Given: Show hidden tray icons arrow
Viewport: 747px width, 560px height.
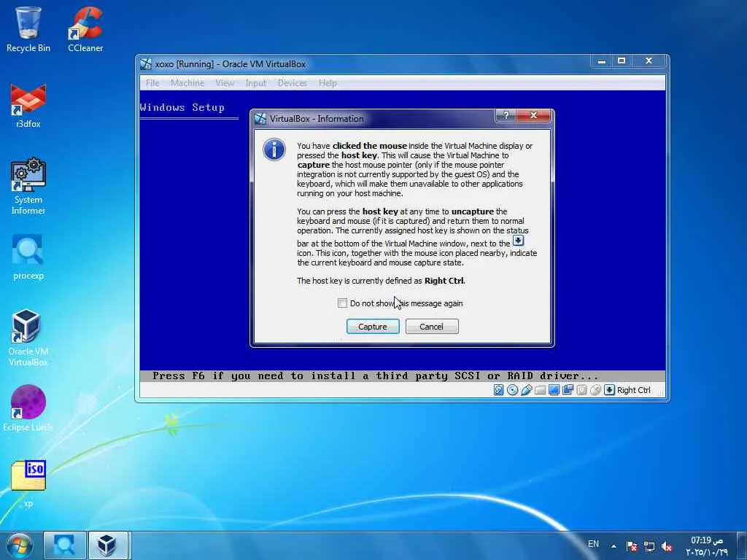Looking at the screenshot, I should click(614, 546).
